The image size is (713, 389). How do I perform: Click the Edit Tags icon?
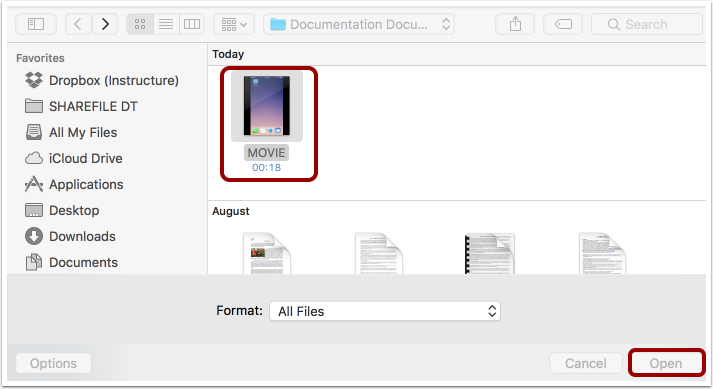[563, 24]
